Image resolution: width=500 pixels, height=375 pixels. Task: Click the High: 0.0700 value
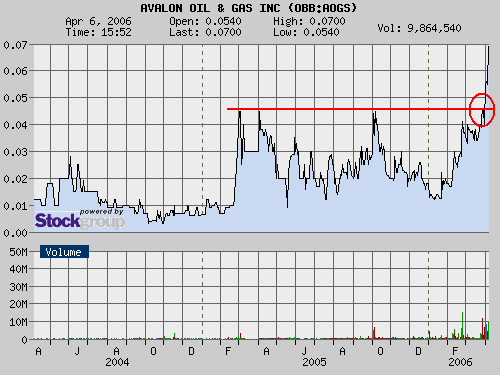tap(309, 21)
